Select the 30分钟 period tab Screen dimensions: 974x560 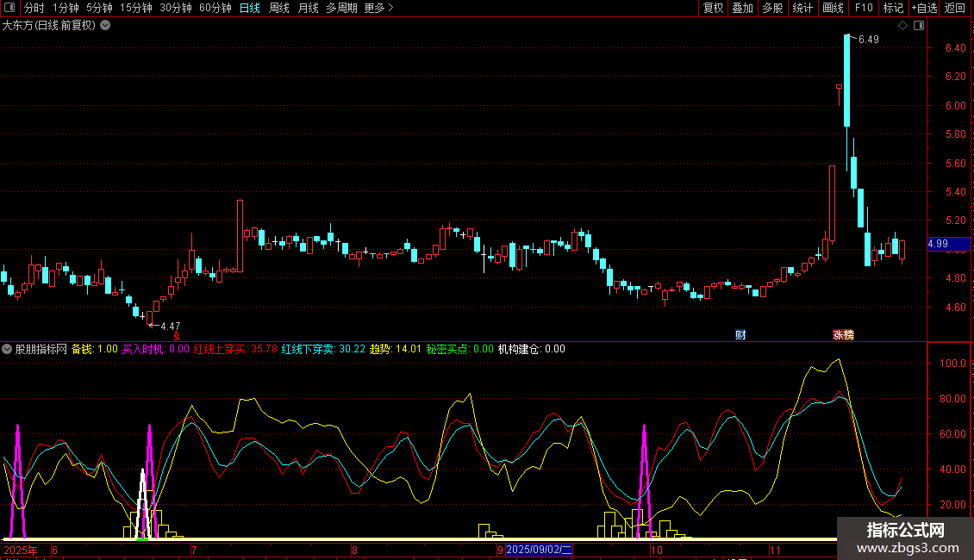pyautogui.click(x=176, y=8)
